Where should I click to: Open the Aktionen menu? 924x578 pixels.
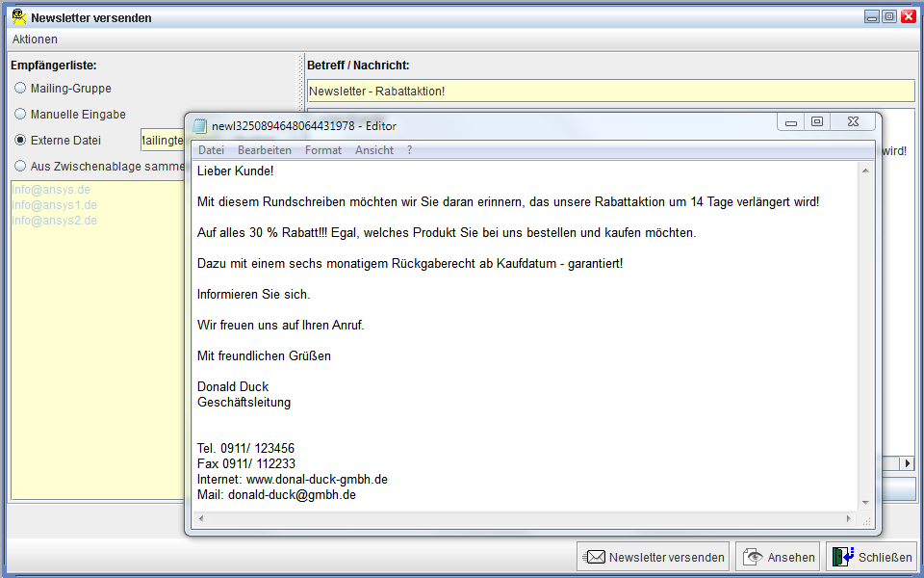35,39
